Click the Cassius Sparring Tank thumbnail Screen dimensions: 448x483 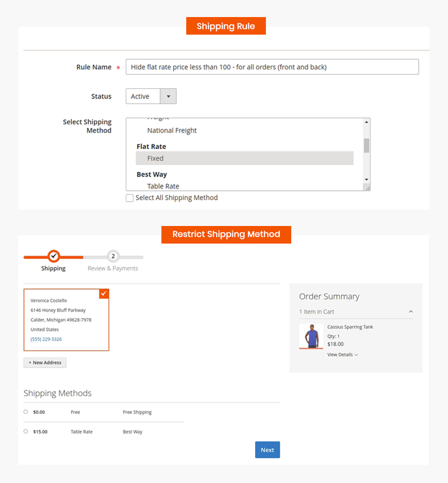[311, 336]
